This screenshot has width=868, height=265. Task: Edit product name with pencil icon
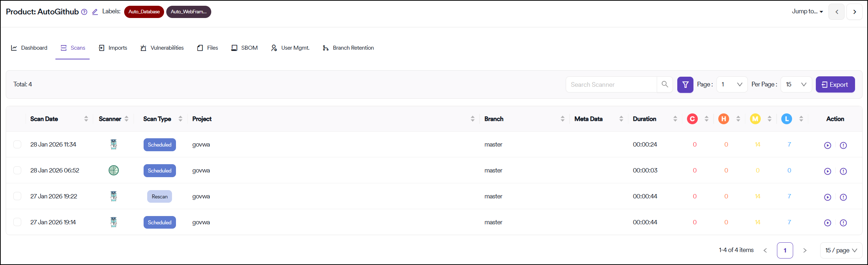point(95,12)
